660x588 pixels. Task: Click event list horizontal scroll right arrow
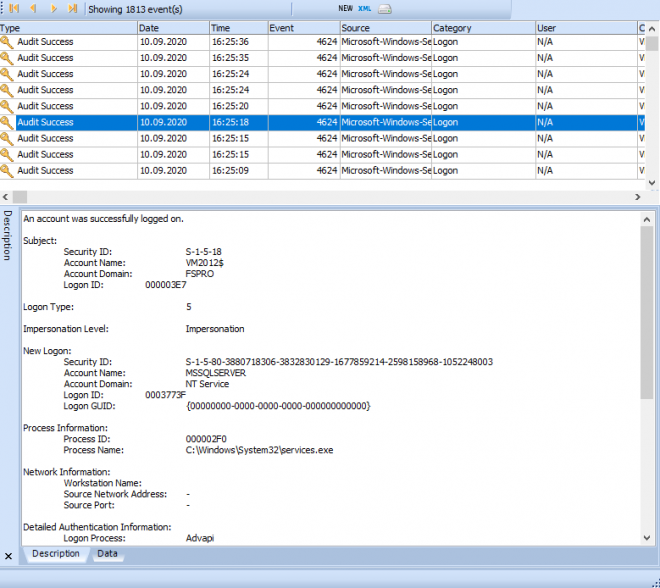[x=638, y=197]
